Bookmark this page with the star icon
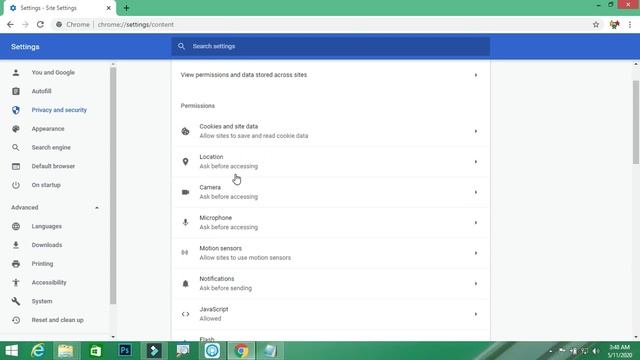This screenshot has height=360, width=640. tap(596, 24)
